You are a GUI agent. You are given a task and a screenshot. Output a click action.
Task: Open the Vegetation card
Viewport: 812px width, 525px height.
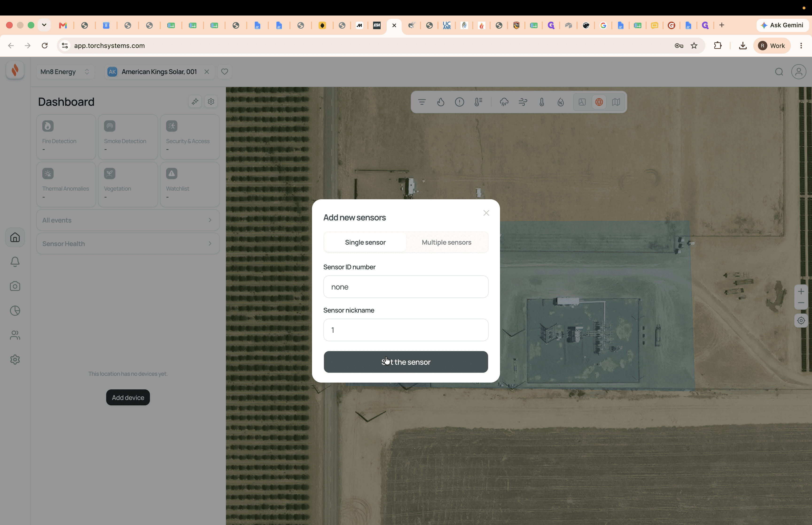[x=128, y=184]
